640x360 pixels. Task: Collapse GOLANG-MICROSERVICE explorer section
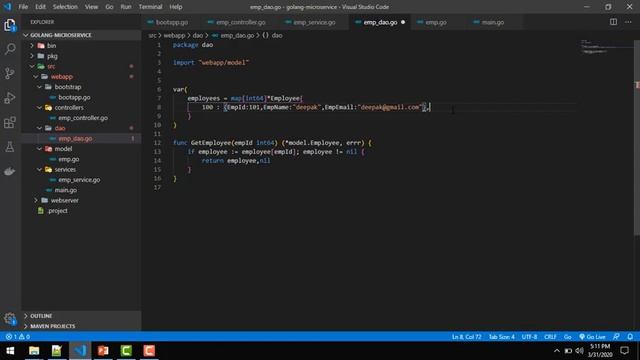click(x=81, y=35)
